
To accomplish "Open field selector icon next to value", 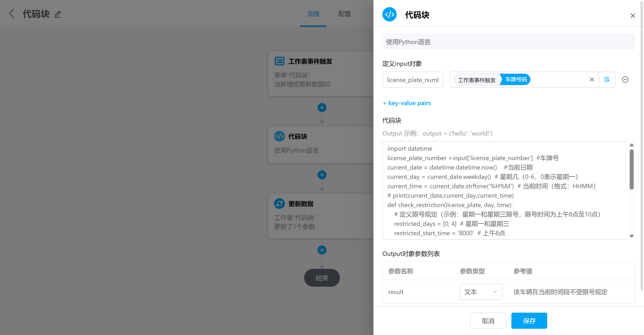I will tap(607, 80).
